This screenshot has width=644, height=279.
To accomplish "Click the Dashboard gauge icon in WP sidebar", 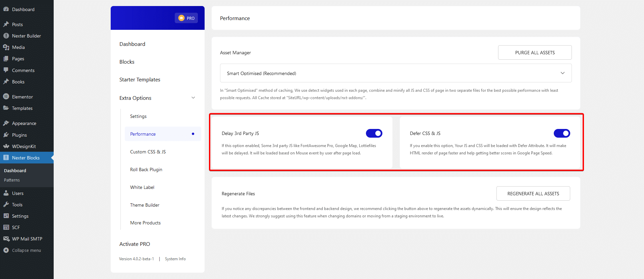I will pyautogui.click(x=6, y=9).
